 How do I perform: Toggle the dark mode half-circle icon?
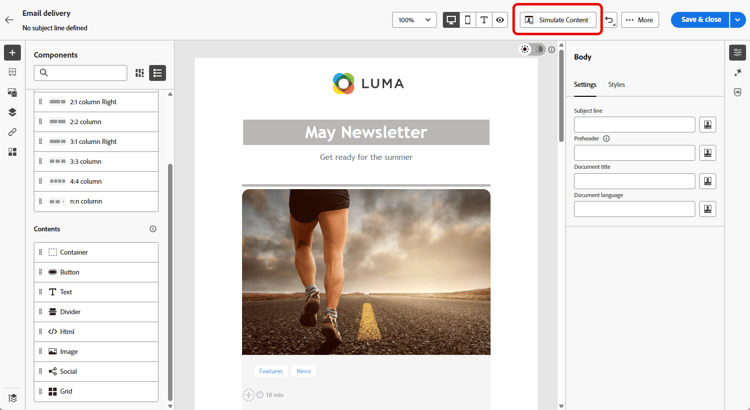539,49
